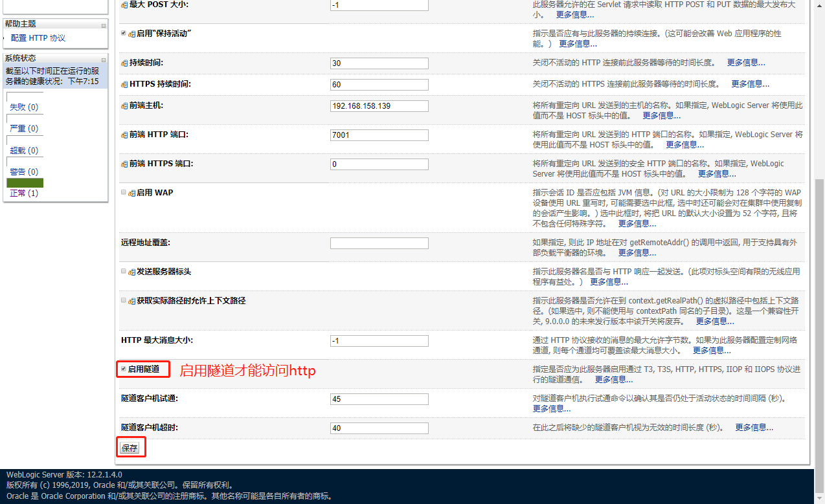Image resolution: width=825 pixels, height=504 pixels.
Task: Click 更多信息 link for 前端主机 description
Action: [662, 116]
